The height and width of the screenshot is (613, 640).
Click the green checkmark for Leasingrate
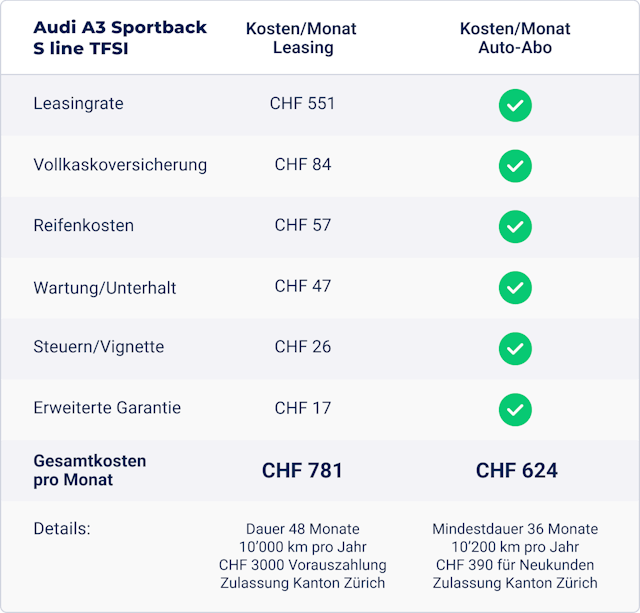[x=515, y=105]
